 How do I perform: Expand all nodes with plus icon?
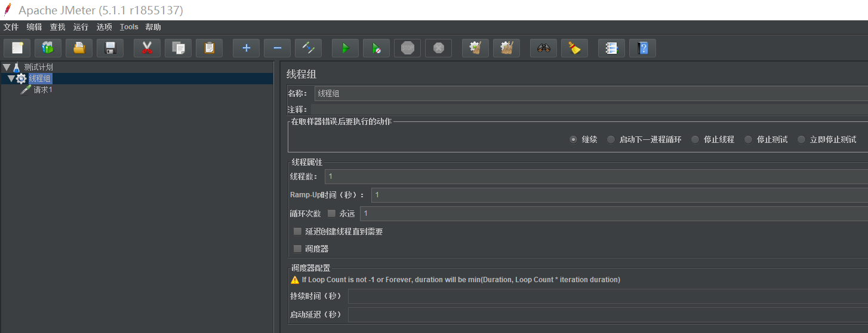coord(246,48)
